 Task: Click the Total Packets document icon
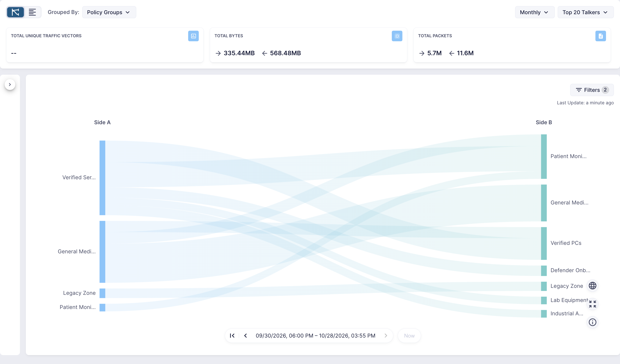coord(601,36)
